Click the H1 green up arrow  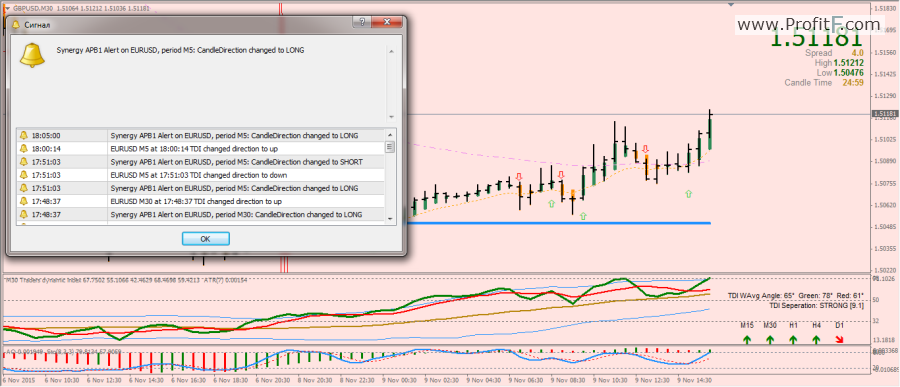pos(793,339)
